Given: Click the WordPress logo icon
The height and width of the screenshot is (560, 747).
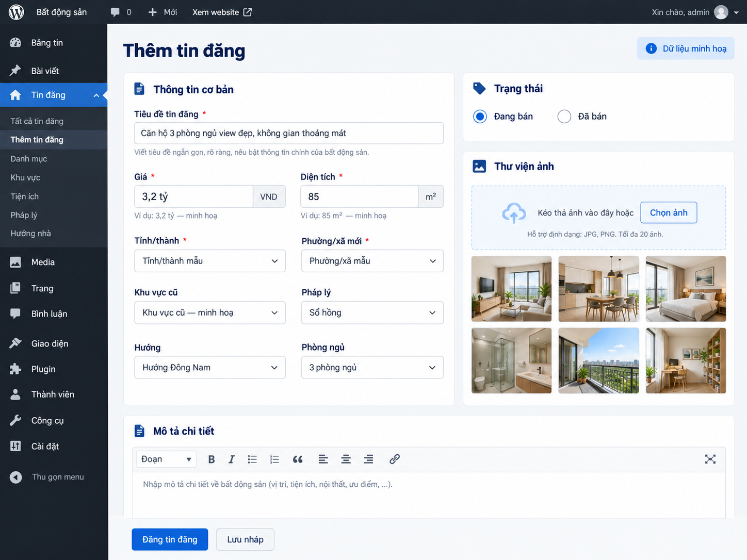Looking at the screenshot, I should pos(17,12).
